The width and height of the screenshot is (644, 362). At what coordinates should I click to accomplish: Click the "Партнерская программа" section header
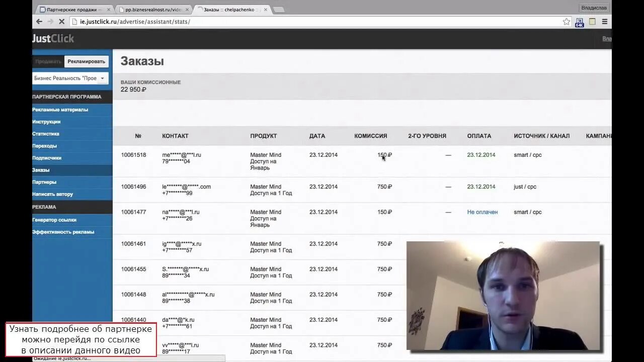tap(67, 97)
